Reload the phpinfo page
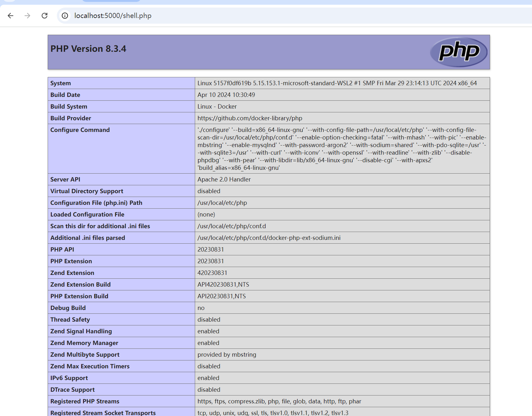Screen dimensions: 532x416 (x=45, y=16)
